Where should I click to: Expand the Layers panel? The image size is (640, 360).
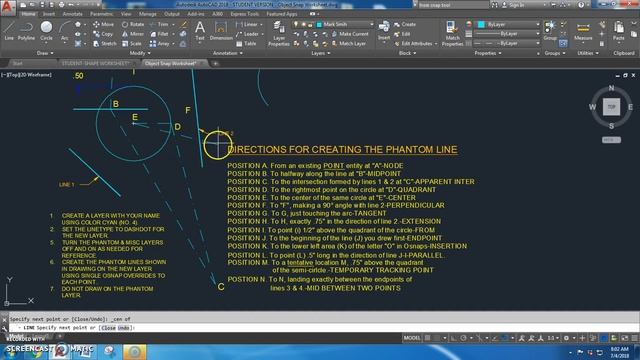pos(321,53)
